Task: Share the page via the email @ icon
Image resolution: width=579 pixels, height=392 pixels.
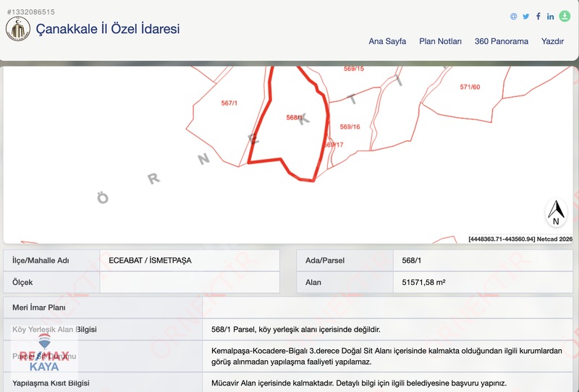Action: click(513, 16)
